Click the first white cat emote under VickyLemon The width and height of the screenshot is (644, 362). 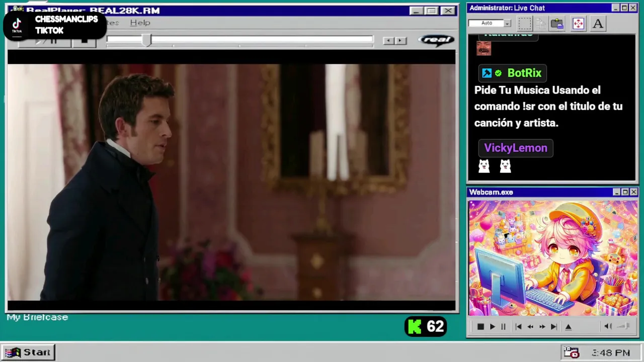(484, 166)
